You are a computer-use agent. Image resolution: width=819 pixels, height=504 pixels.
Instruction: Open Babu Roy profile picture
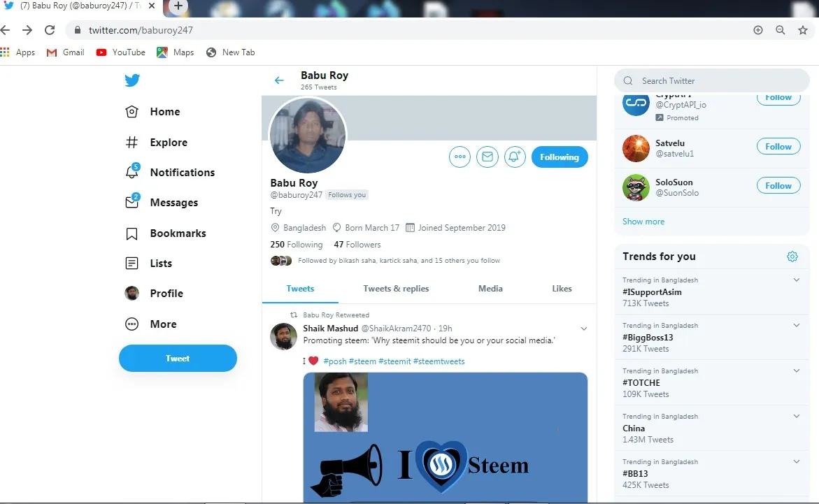(x=307, y=135)
